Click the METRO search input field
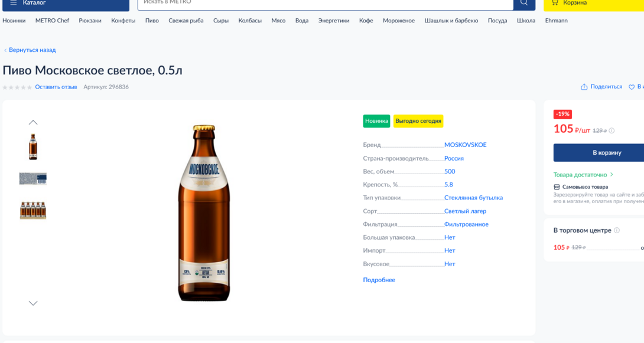 point(325,3)
